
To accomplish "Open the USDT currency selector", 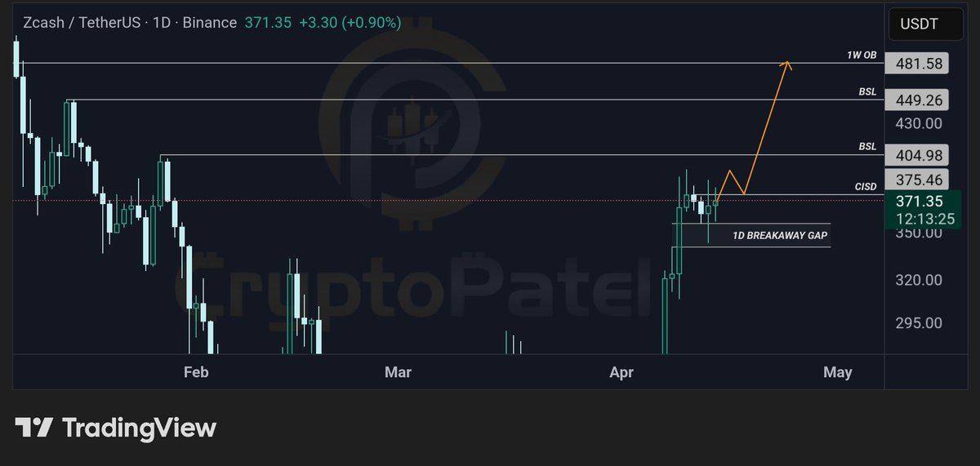I will tap(919, 24).
